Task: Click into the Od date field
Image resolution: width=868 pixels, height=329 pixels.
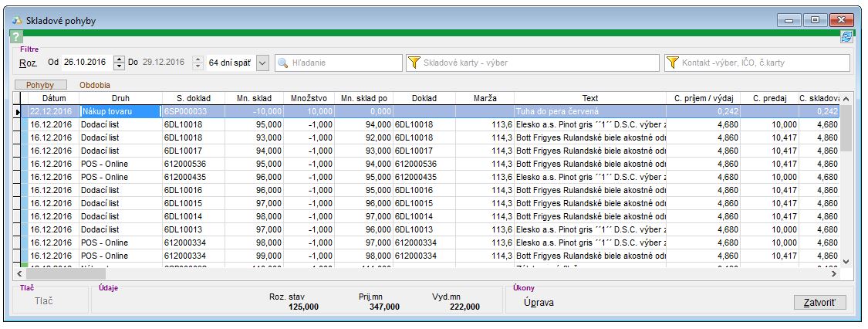Action: coord(86,63)
